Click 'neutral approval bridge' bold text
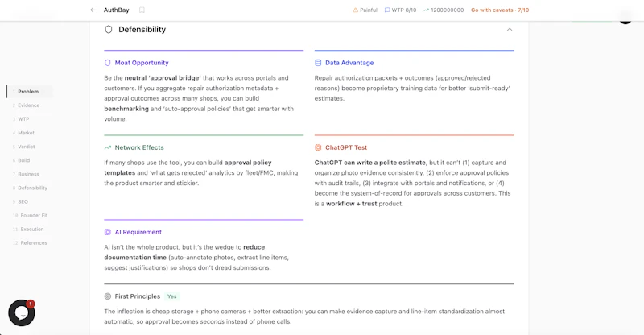The height and width of the screenshot is (335, 644). point(163,78)
